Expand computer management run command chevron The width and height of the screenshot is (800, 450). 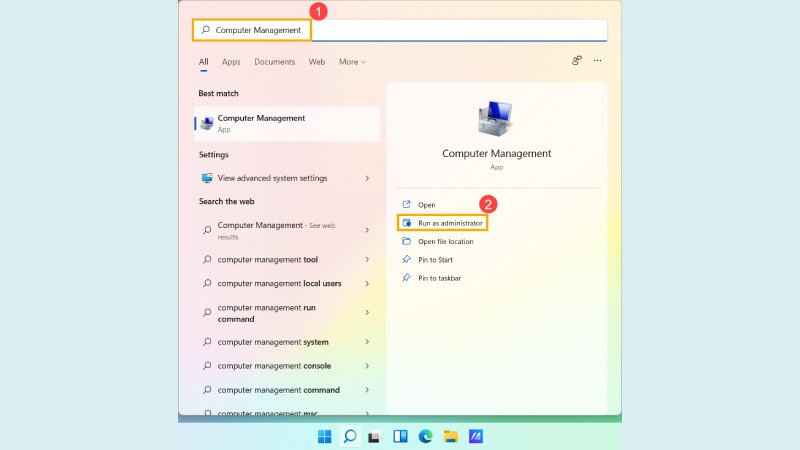click(x=367, y=312)
